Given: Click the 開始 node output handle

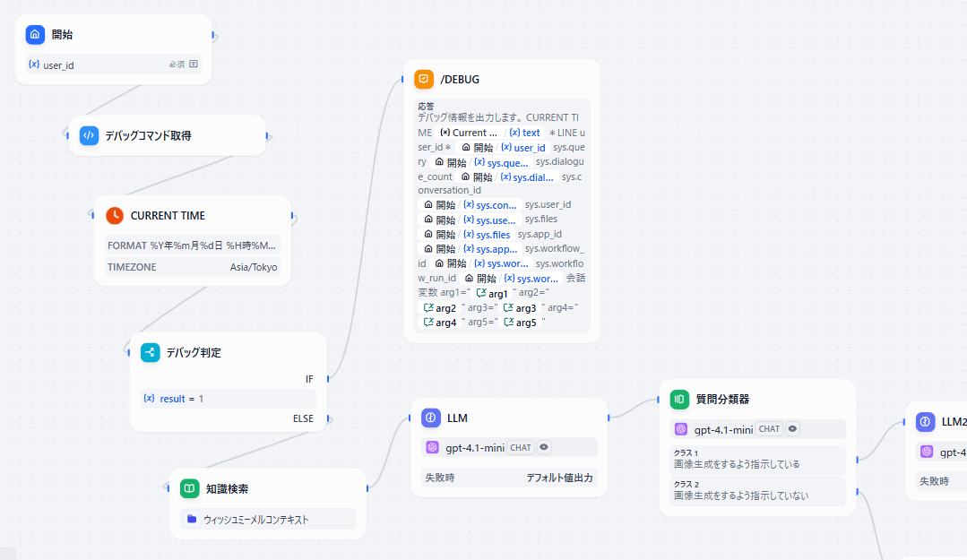Looking at the screenshot, I should click(213, 35).
